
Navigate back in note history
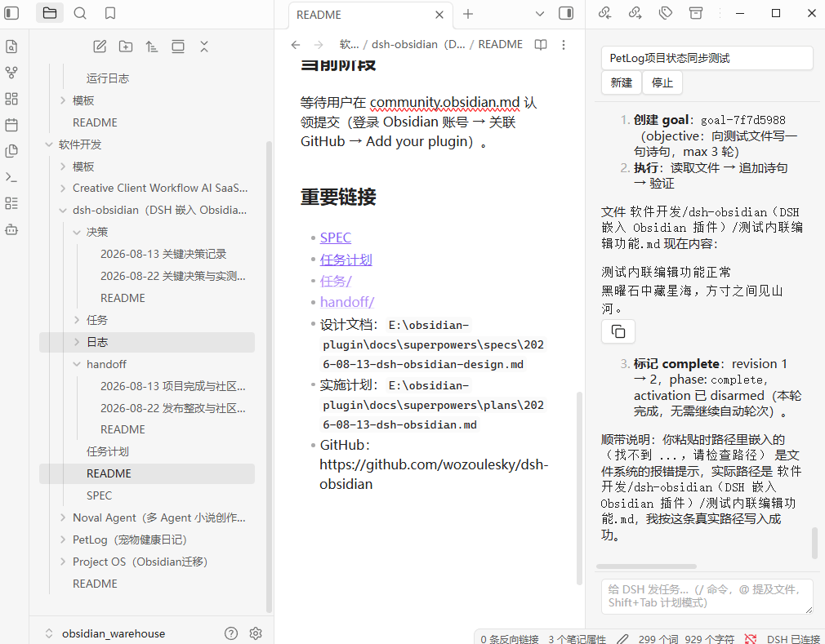pos(296,45)
